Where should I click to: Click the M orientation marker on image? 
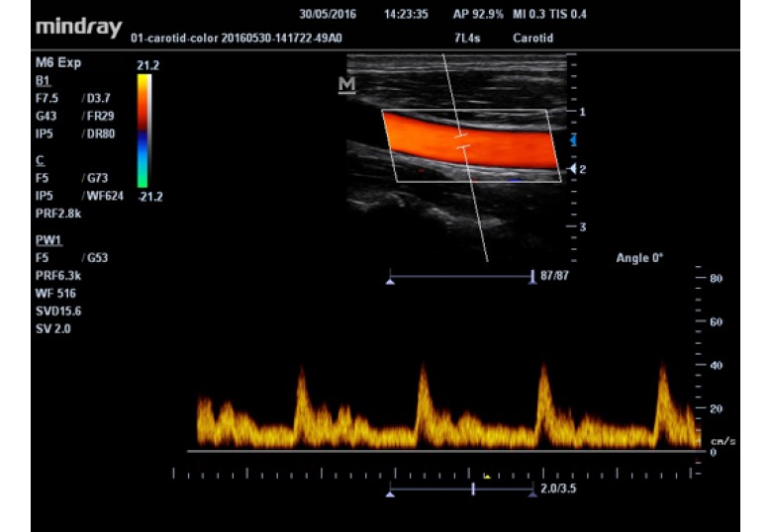click(x=346, y=84)
